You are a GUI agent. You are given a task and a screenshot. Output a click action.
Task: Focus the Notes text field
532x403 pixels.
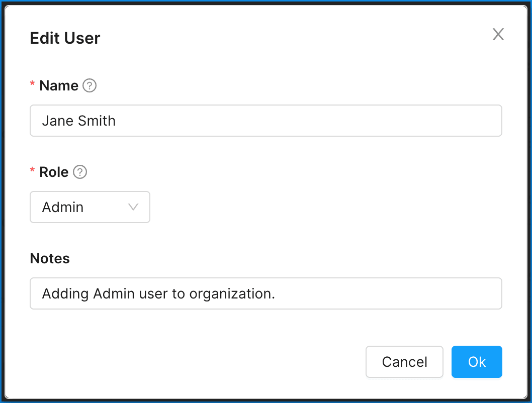[x=265, y=293]
